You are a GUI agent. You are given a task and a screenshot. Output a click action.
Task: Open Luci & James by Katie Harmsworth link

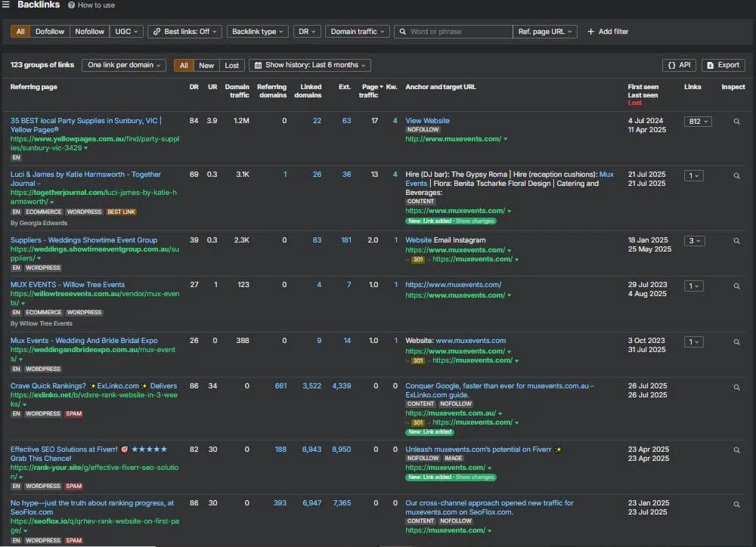[x=85, y=179]
